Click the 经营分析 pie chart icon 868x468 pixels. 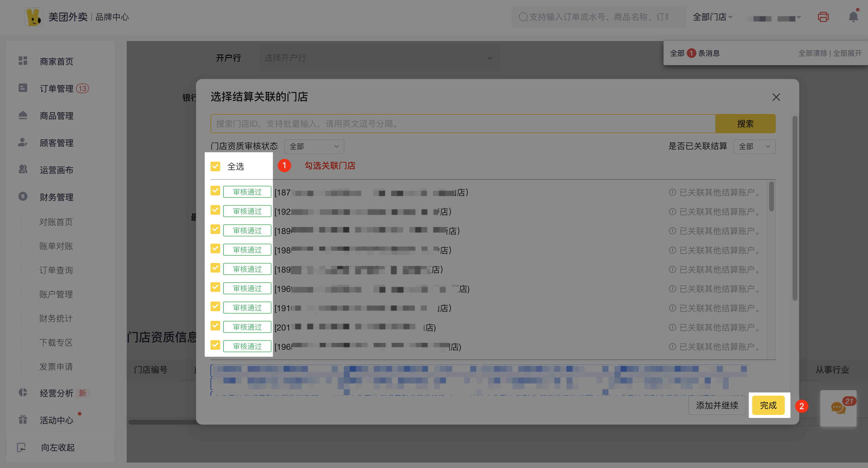[x=23, y=393]
